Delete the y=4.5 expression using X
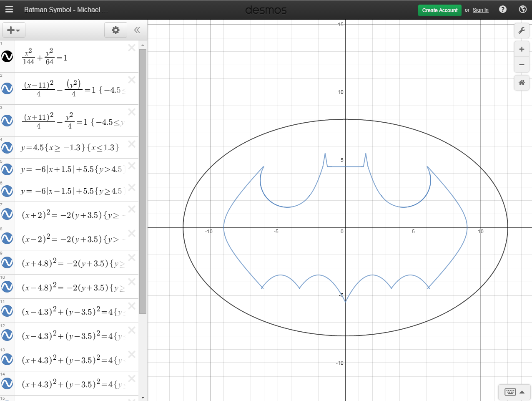 [132, 144]
